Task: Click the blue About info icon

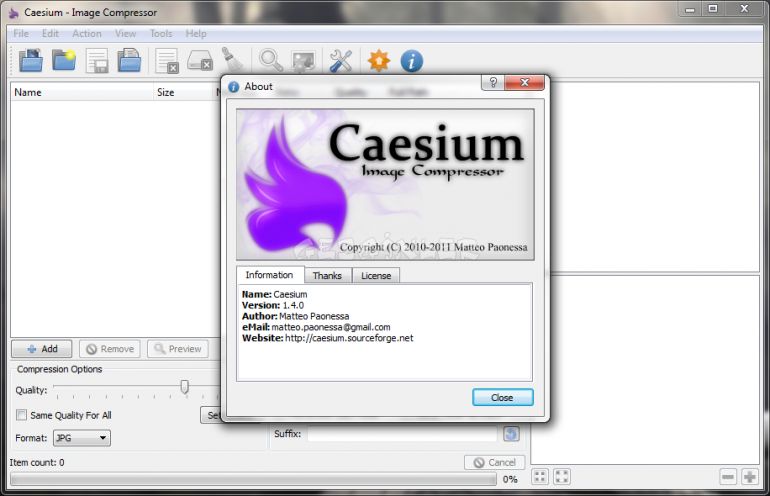Action: pos(412,61)
